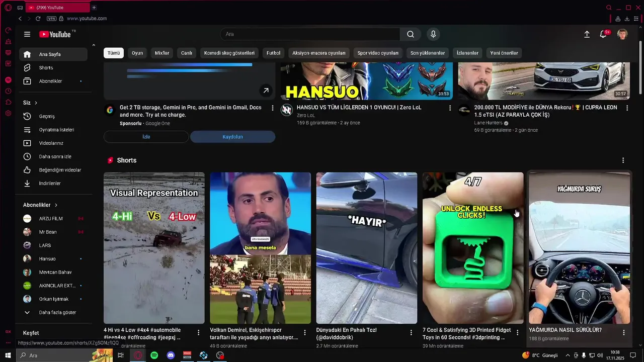Open the 4-Hi Vs 4-Low short thumbnail
This screenshot has height=362, width=644.
tap(154, 248)
